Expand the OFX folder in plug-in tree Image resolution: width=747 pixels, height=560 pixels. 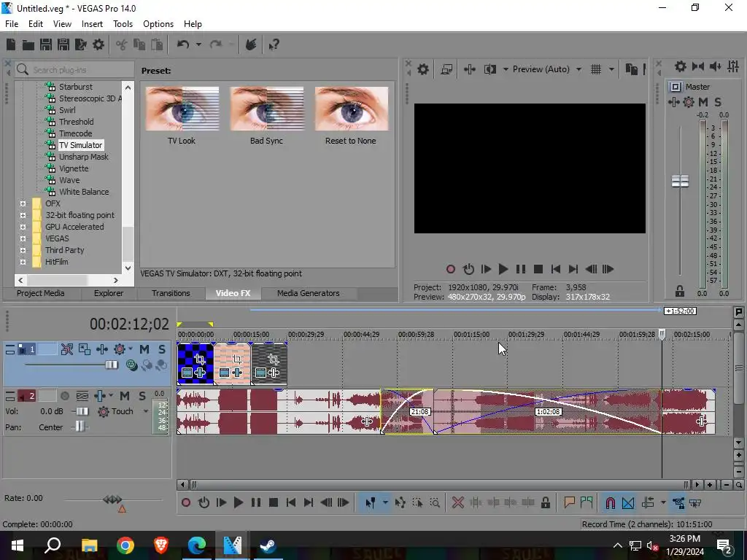coord(23,203)
